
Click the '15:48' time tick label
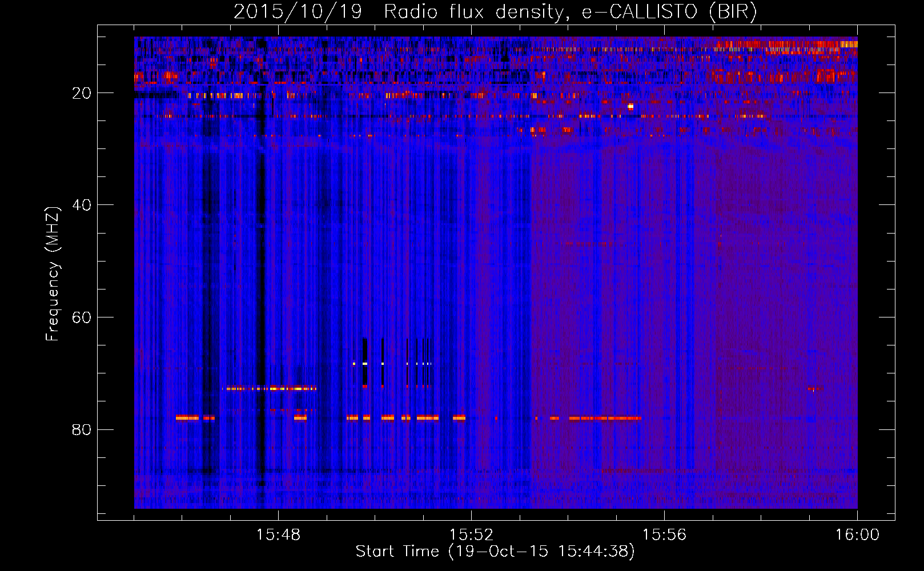tap(278, 535)
